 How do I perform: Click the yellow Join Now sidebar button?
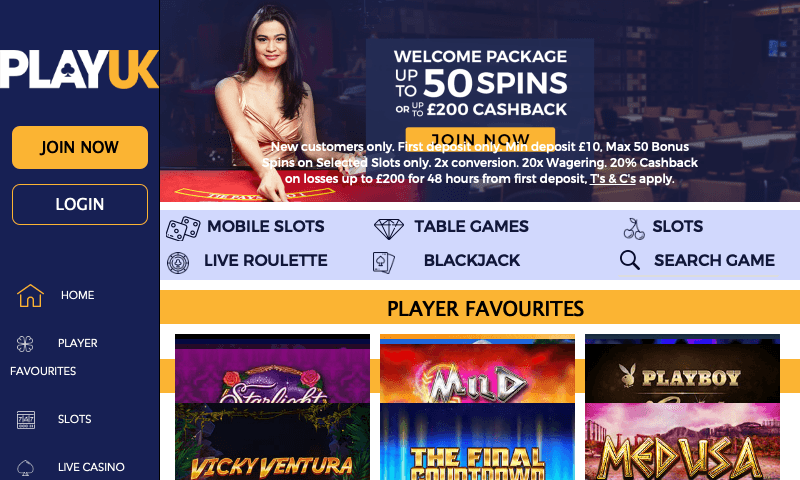pos(80,147)
